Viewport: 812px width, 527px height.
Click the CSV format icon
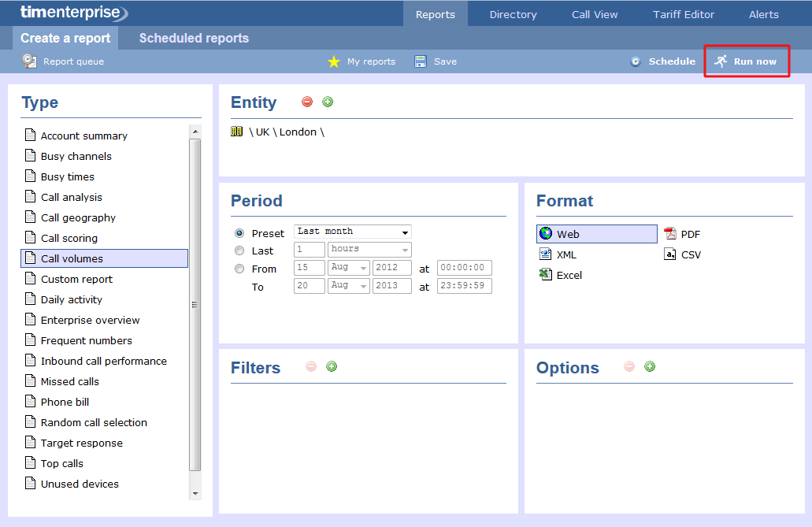(x=669, y=254)
